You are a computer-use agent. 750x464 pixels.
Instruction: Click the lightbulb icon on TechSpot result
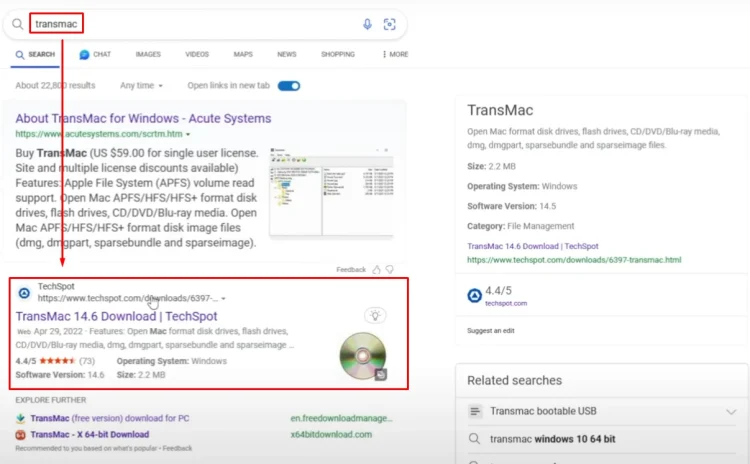[x=374, y=315]
